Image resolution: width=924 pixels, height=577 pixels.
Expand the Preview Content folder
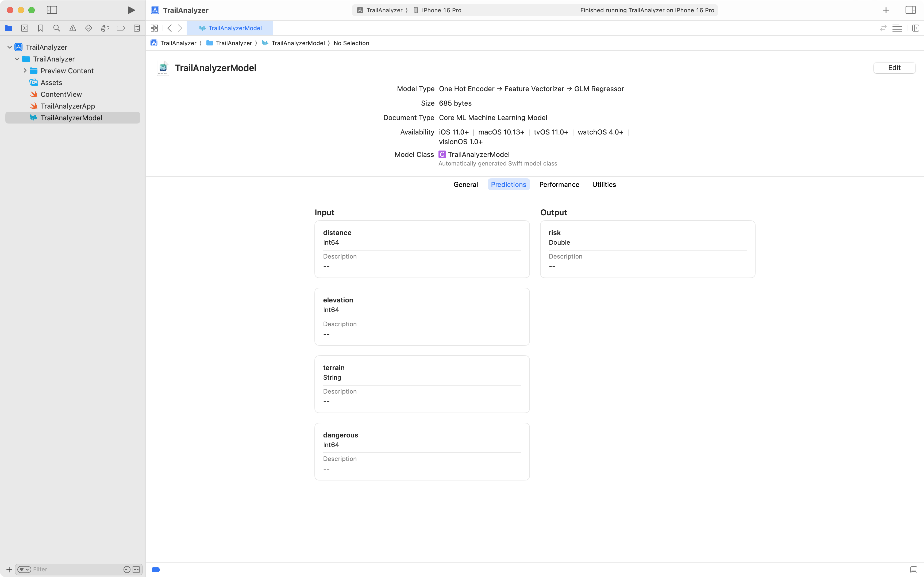[x=25, y=71]
